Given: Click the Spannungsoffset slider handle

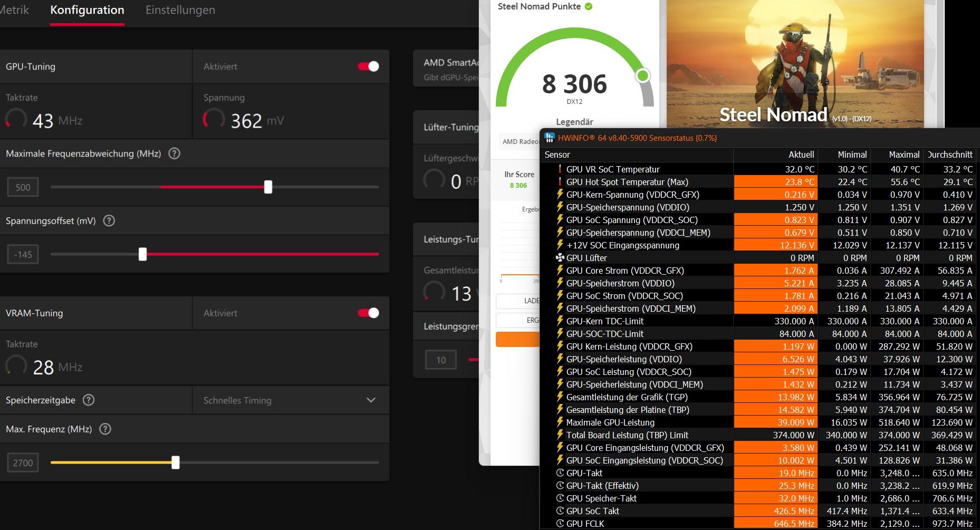Looking at the screenshot, I should pyautogui.click(x=142, y=254).
